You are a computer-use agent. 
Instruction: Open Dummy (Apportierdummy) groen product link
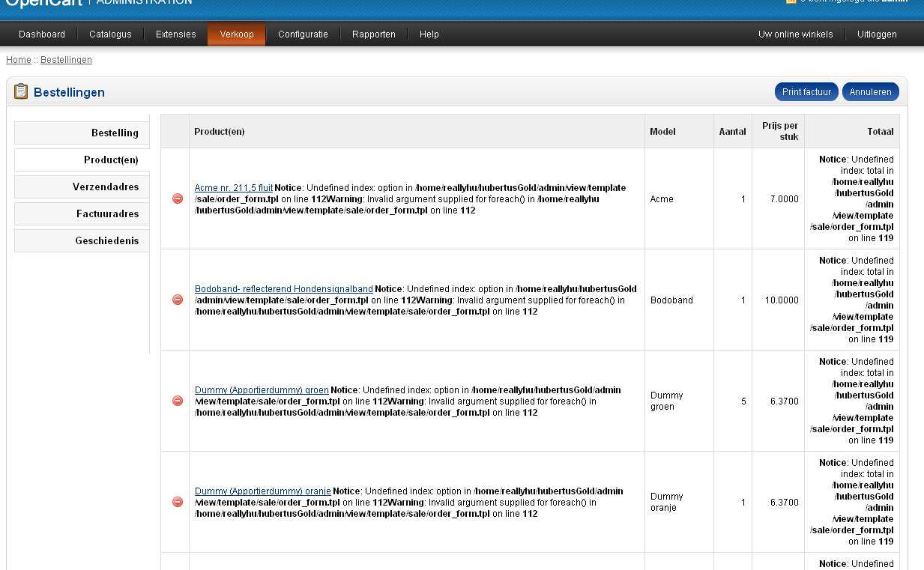click(262, 389)
